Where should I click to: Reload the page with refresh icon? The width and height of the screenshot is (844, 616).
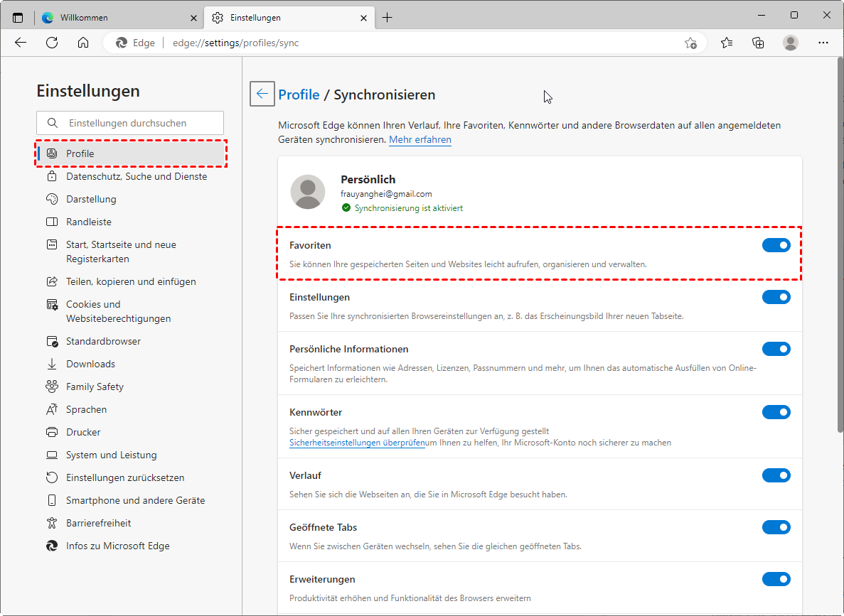[52, 43]
